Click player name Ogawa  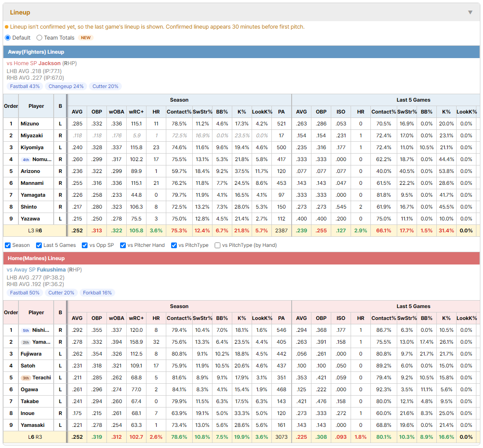click(x=29, y=389)
